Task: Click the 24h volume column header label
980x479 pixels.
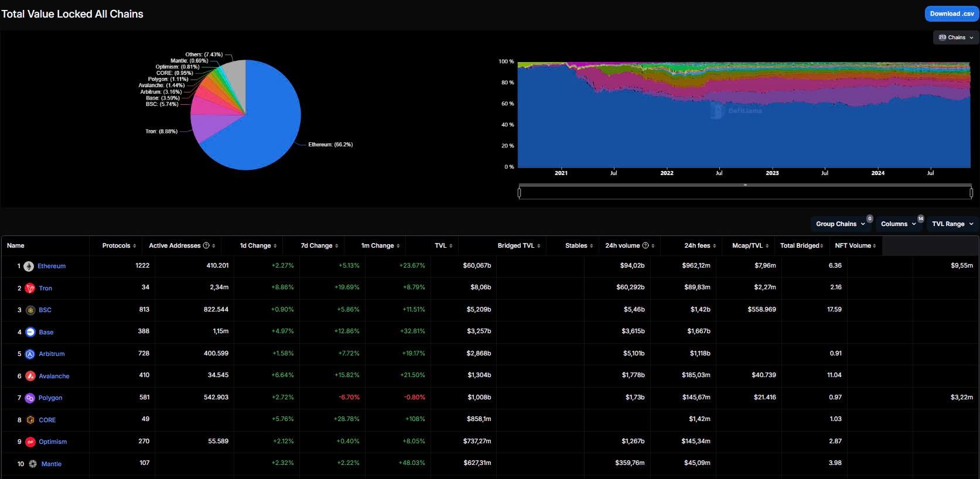Action: (623, 245)
